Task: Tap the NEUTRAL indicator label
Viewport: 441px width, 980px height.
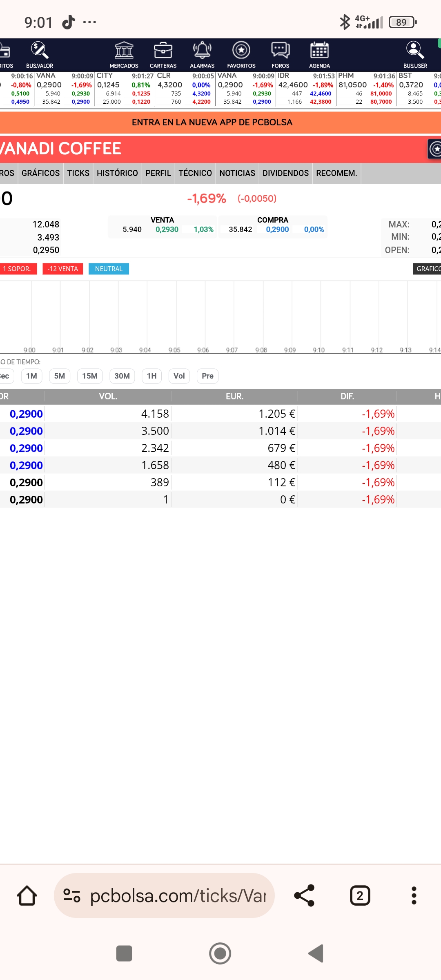Action: click(109, 269)
